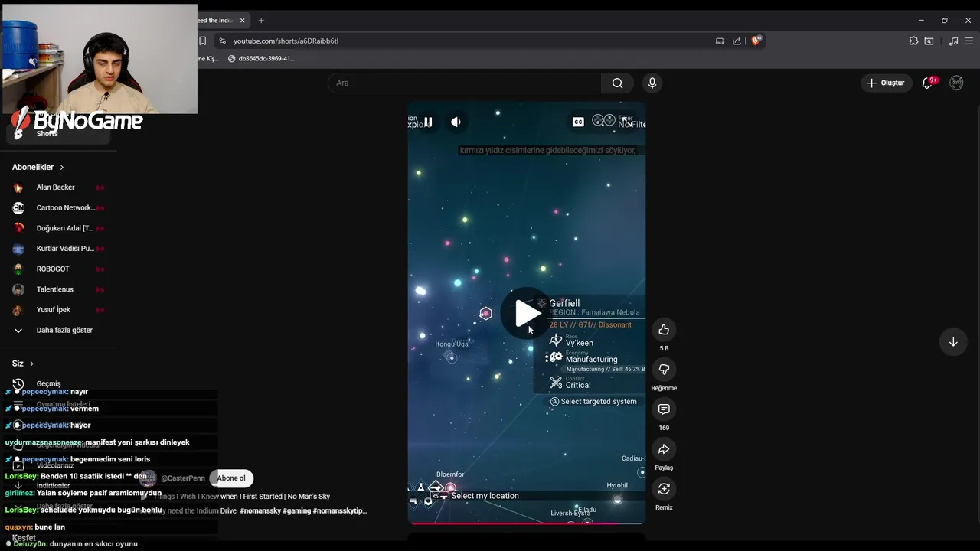Click the share page icon in address bar
Viewport: 980px width, 551px height.
tap(737, 41)
